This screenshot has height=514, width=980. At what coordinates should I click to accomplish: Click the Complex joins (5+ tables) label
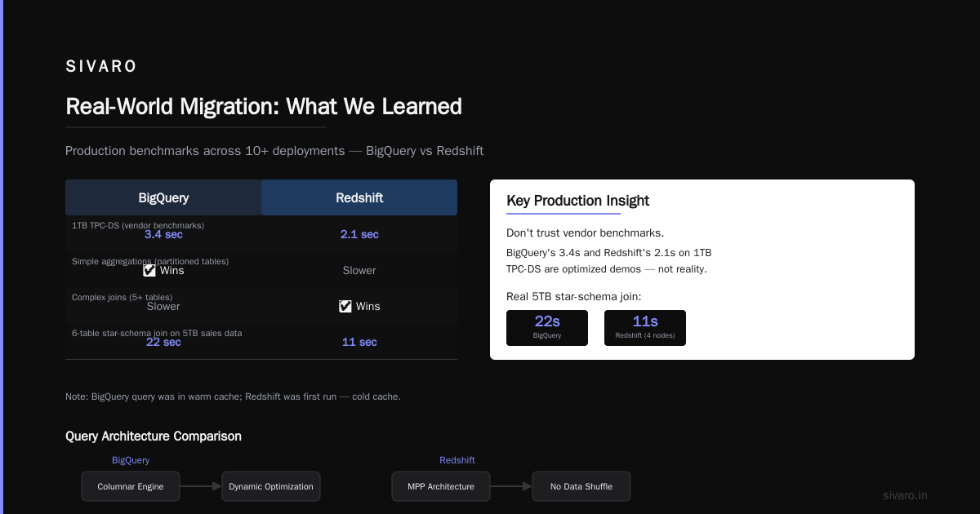tap(122, 297)
